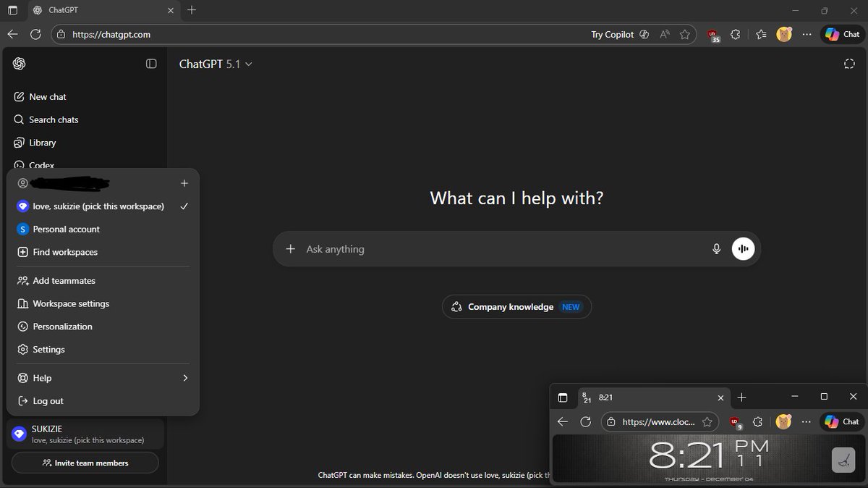The height and width of the screenshot is (488, 868).
Task: Close the 8:21 tab in clock window
Action: (x=720, y=397)
